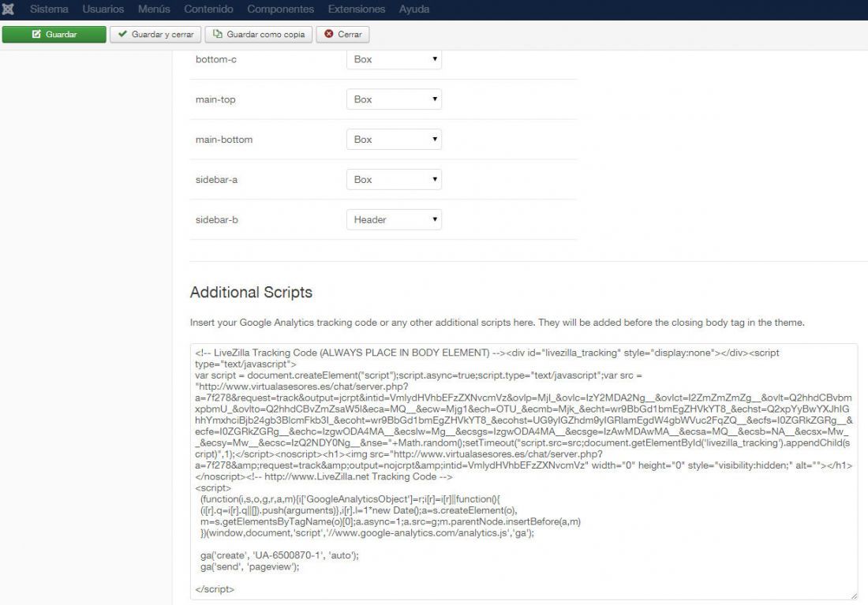This screenshot has width=868, height=605.
Task: Open the sidebar-a style dropdown
Action: pos(394,179)
